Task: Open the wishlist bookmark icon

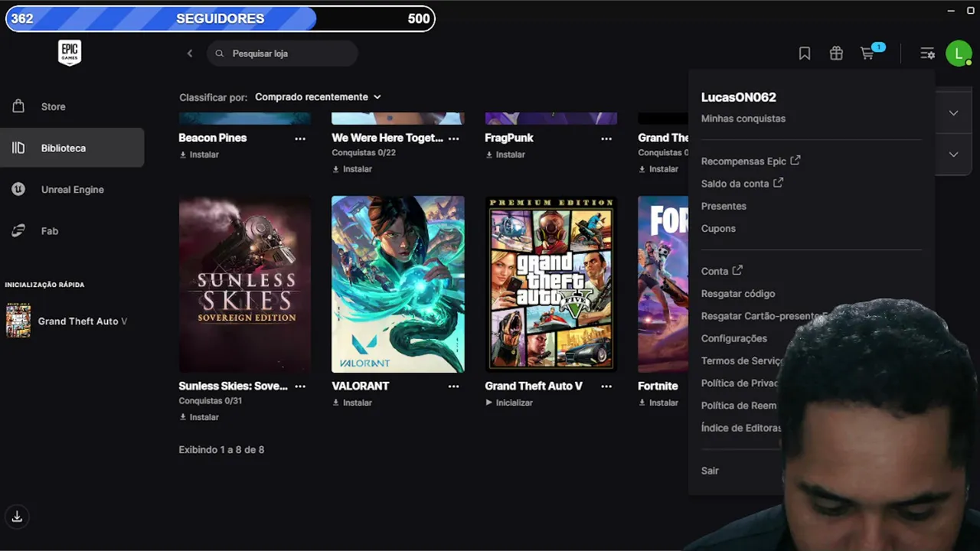Action: [x=805, y=54]
